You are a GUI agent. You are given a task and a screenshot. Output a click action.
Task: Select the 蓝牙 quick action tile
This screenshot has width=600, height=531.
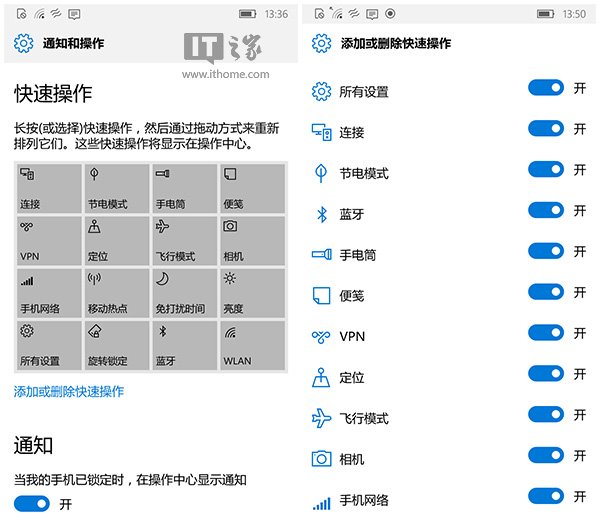pos(184,345)
